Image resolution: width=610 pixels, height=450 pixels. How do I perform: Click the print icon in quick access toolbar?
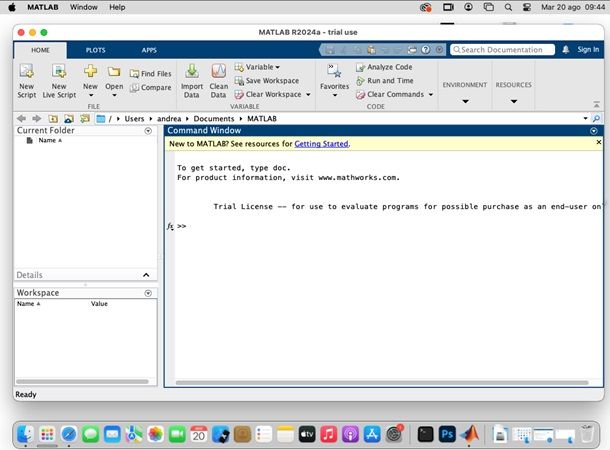pyautogui.click(x=412, y=49)
